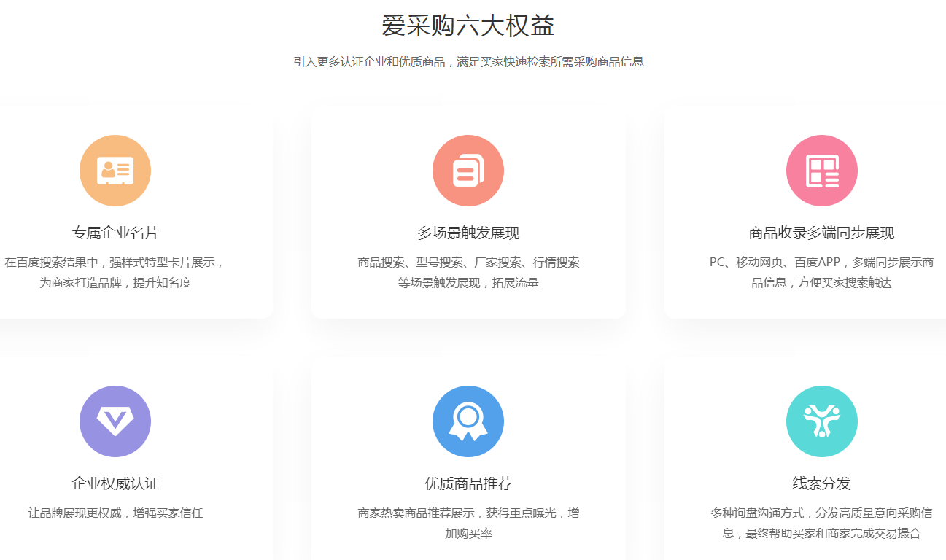Click the description starting with 多种询盘沟通方式
946x560 pixels.
tap(821, 523)
